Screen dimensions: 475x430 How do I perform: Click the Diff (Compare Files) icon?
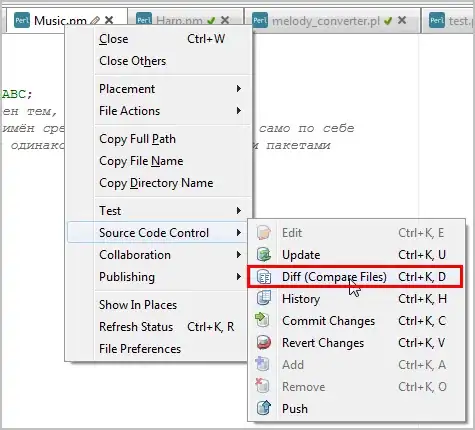264,277
